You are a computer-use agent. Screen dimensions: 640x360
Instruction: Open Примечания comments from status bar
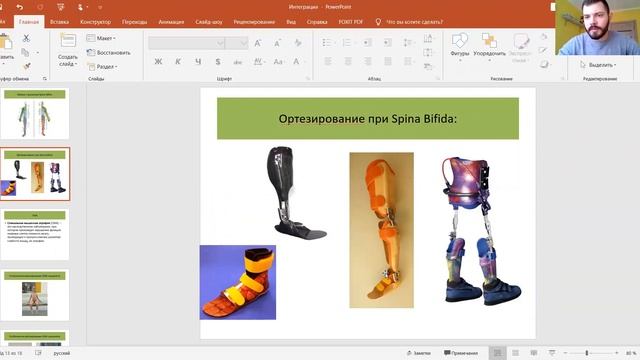(x=461, y=353)
